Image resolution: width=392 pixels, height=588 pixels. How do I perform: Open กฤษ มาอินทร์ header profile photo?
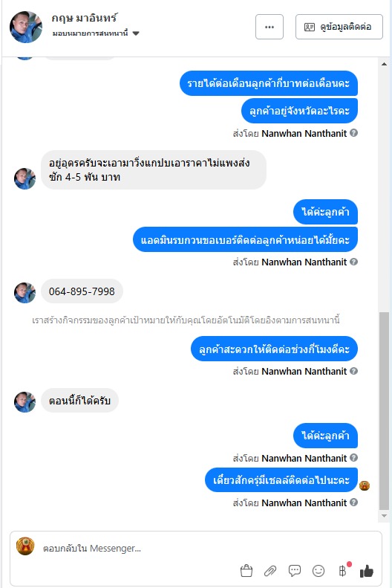(26, 27)
